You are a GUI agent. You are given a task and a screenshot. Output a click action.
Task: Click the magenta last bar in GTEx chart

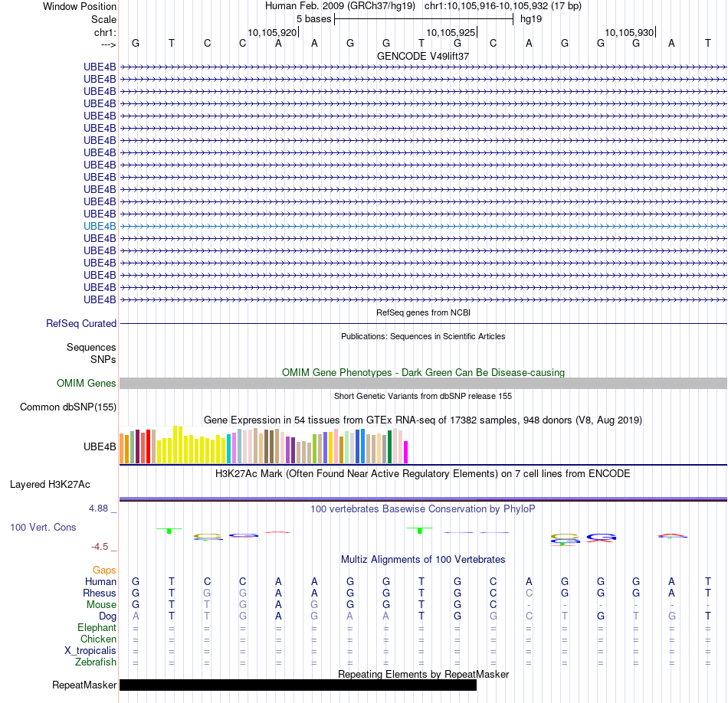pos(406,452)
